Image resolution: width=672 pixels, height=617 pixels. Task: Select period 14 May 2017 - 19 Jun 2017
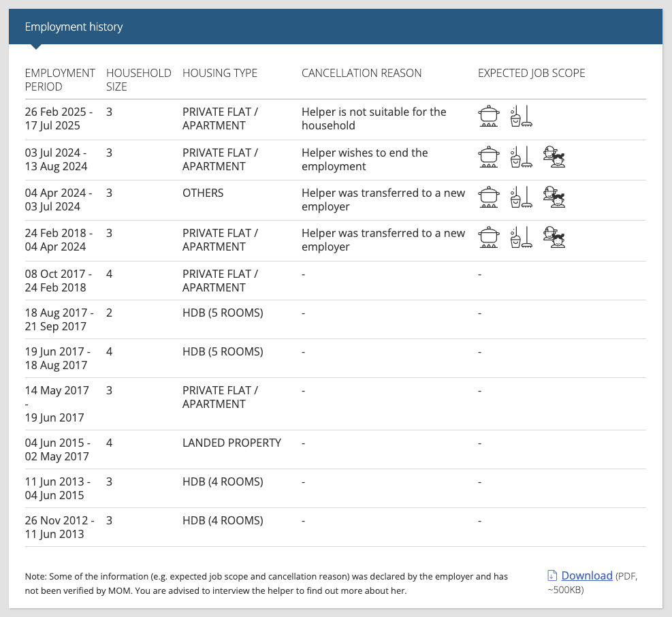(57, 404)
